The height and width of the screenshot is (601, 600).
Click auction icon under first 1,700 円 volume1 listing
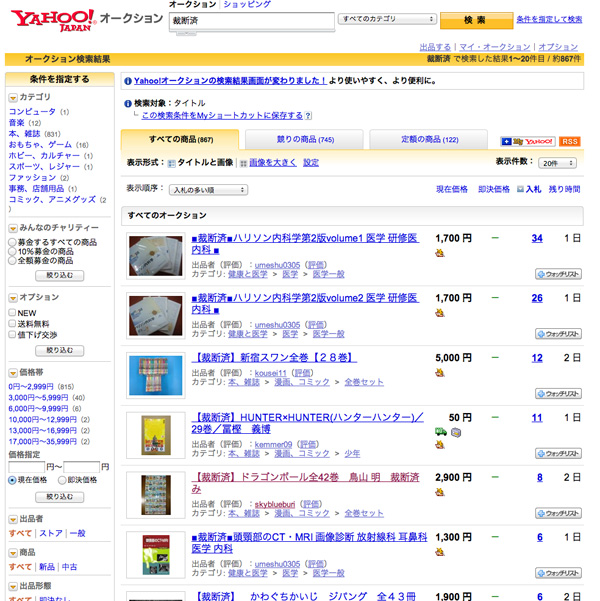coord(440,253)
